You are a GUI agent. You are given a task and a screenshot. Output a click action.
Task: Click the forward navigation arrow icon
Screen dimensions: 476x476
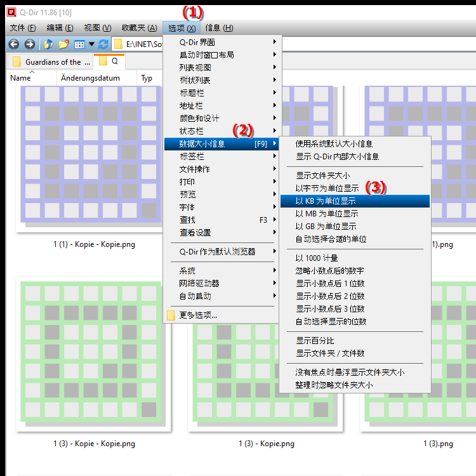pyautogui.click(x=29, y=44)
